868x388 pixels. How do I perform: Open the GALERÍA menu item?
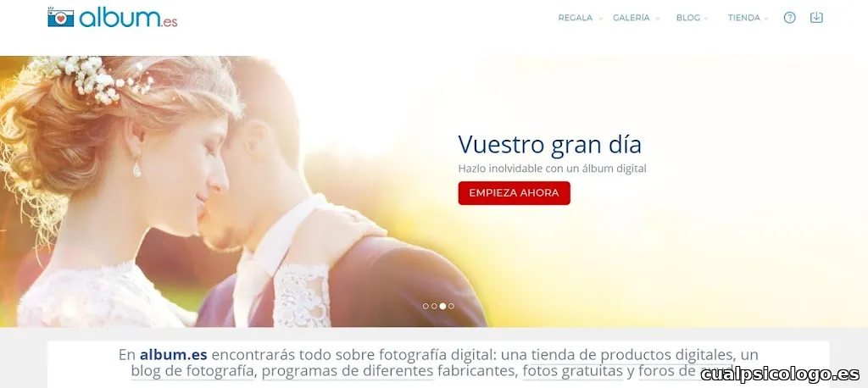click(x=631, y=18)
